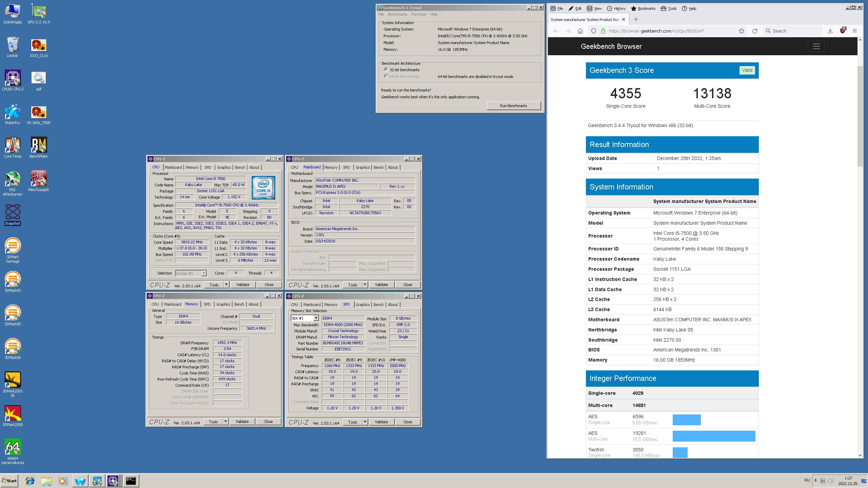Launch the 3DMark03 desktop shortcut
The image size is (868, 488).
pyautogui.click(x=13, y=282)
